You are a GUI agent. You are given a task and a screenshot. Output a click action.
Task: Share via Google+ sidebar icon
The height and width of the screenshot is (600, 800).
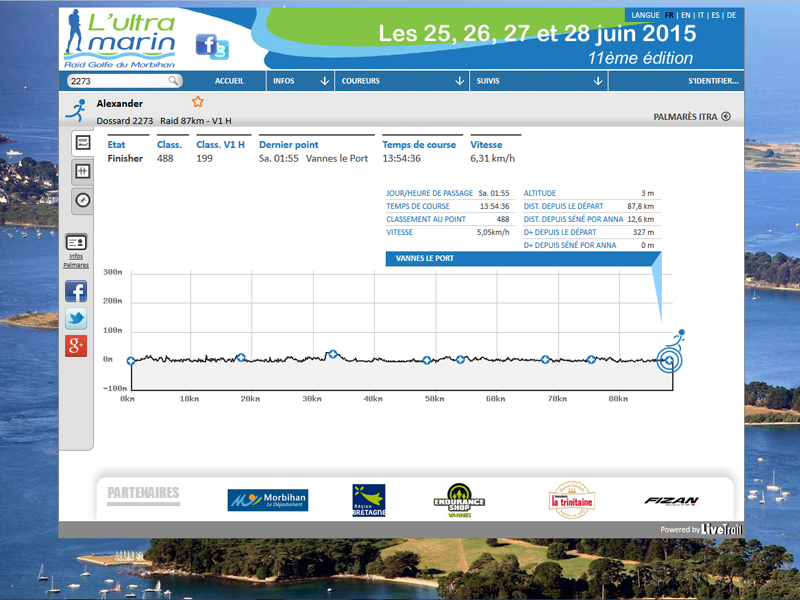pos(76,346)
